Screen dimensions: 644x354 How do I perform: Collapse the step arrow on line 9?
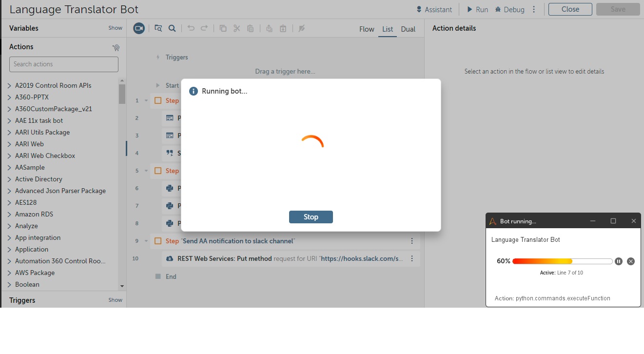(146, 241)
